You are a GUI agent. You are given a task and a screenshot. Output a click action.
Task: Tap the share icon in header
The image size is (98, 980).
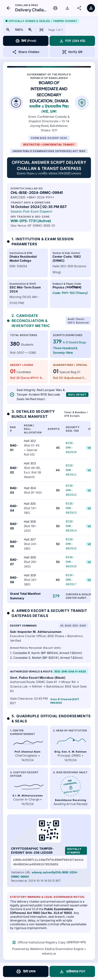[x=79, y=8]
